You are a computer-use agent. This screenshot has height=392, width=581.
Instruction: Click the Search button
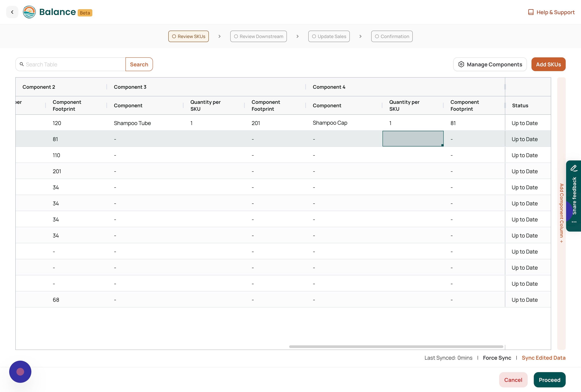coord(139,64)
